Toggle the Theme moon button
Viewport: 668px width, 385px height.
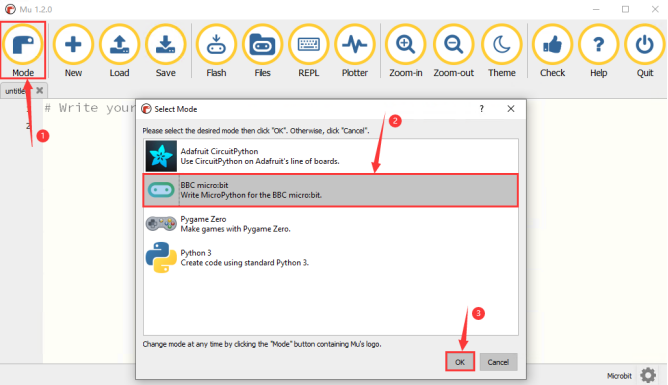pyautogui.click(x=501, y=50)
